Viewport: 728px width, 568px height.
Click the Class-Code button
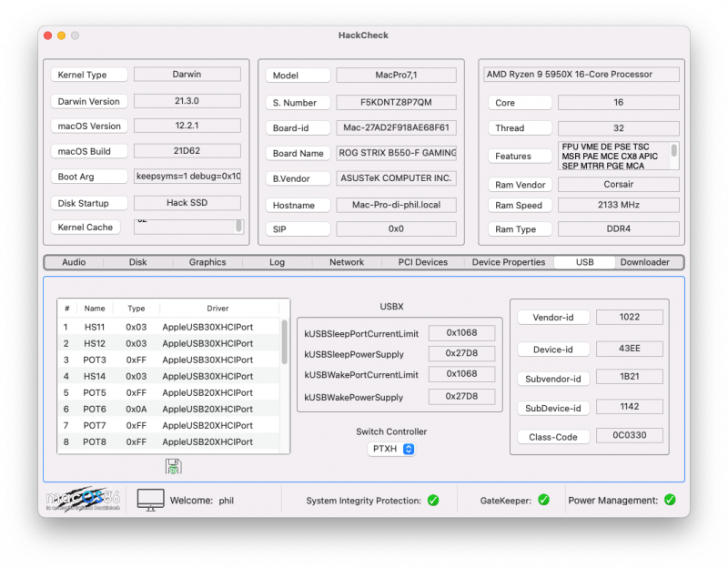click(x=553, y=437)
